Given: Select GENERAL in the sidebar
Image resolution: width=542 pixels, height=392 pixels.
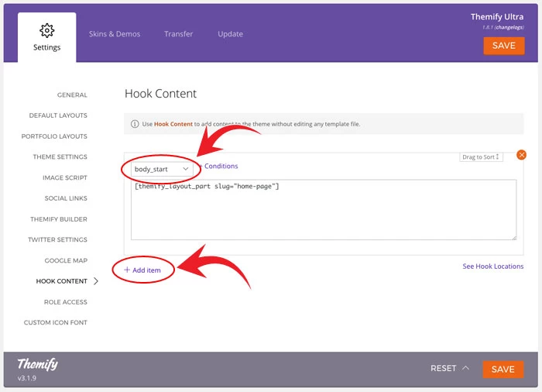Looking at the screenshot, I should 72,95.
